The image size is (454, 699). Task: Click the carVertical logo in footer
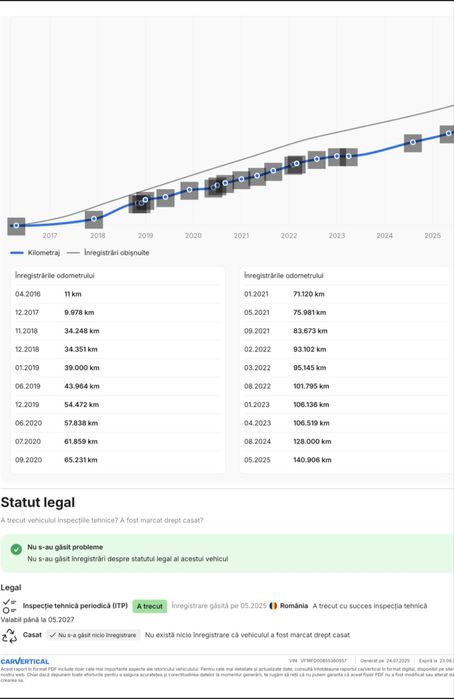click(x=25, y=661)
